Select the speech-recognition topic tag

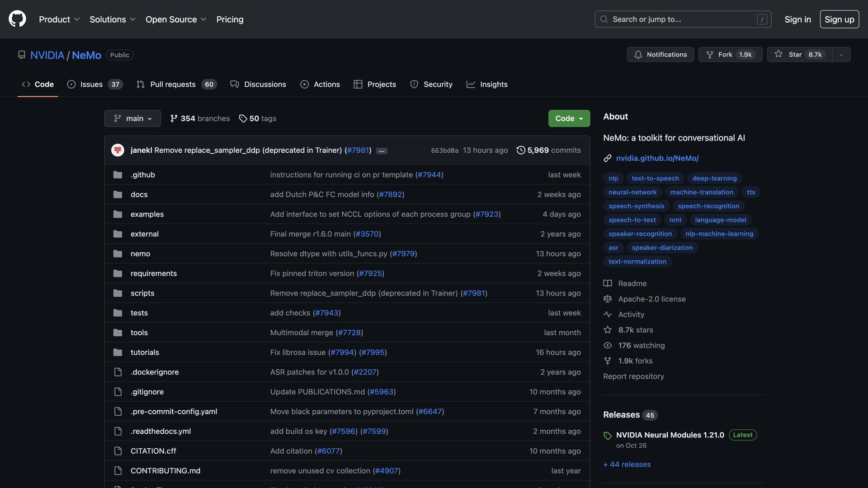708,206
